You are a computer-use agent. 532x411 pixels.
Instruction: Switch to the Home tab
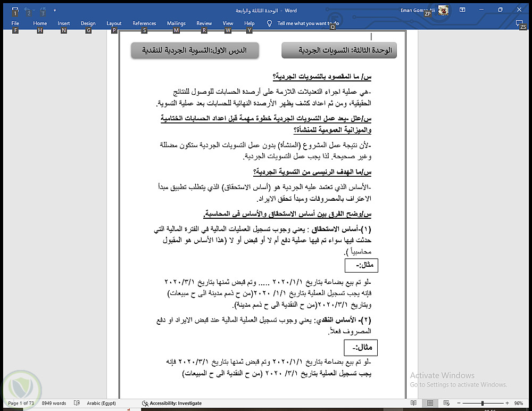tap(40, 23)
